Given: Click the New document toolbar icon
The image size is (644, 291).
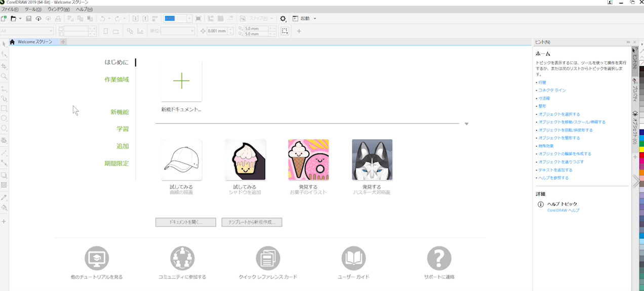Looking at the screenshot, I should pyautogui.click(x=4, y=19).
